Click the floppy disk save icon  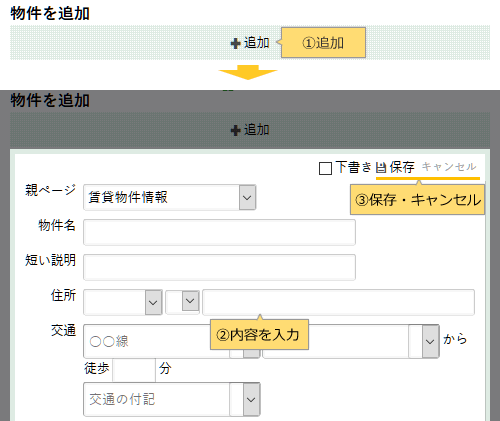click(381, 168)
